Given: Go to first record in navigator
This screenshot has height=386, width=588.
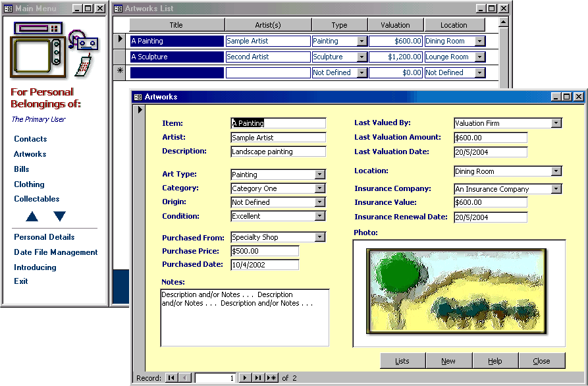Looking at the screenshot, I should 171,377.
